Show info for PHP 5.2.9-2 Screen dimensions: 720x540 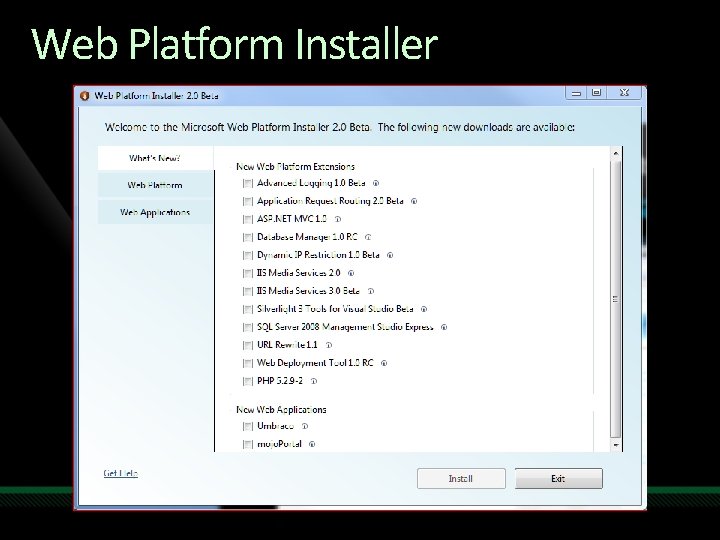[314, 381]
